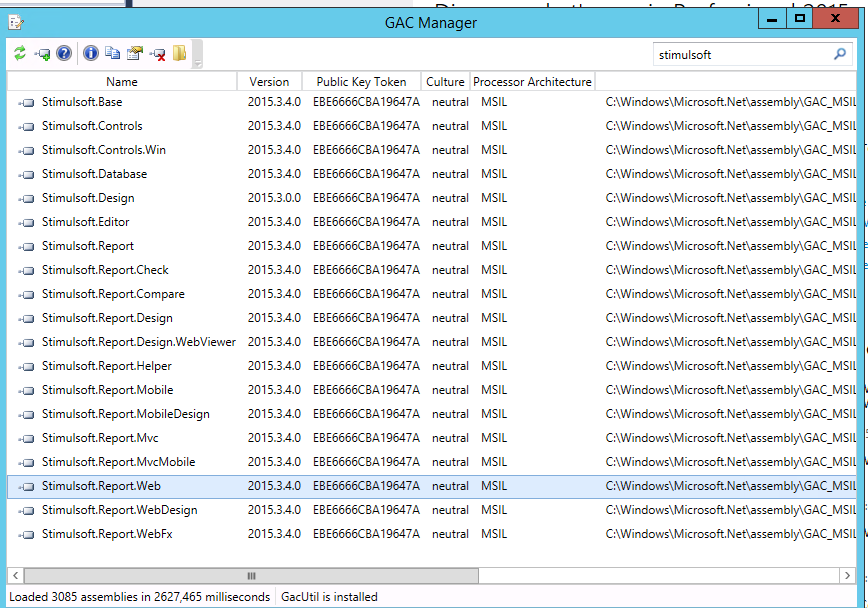The image size is (868, 608).
Task: Click the assembly icon beside Stimulsoft.Design
Action: click(27, 198)
